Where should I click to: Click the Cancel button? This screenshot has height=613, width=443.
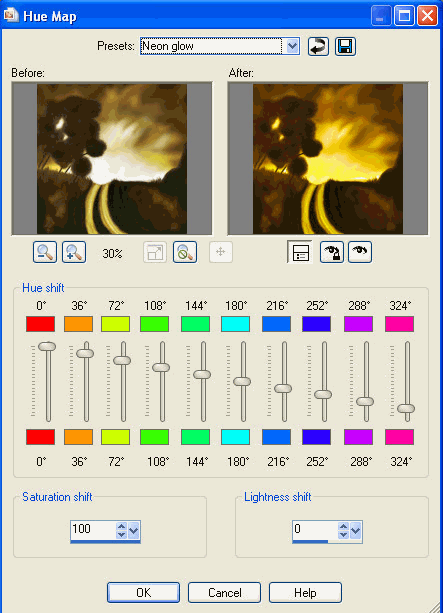(224, 593)
